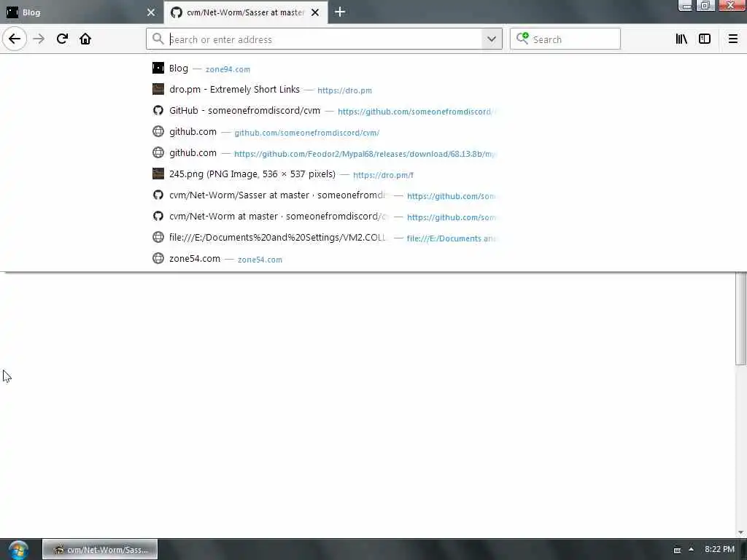Image resolution: width=747 pixels, height=560 pixels.
Task: Click the system tray keyboard icon
Action: [x=677, y=550]
